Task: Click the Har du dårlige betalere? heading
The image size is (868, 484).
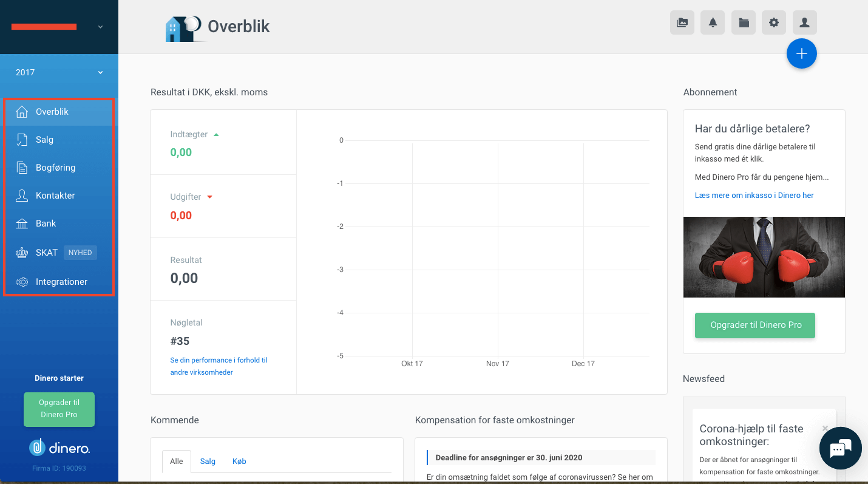Action: (753, 129)
